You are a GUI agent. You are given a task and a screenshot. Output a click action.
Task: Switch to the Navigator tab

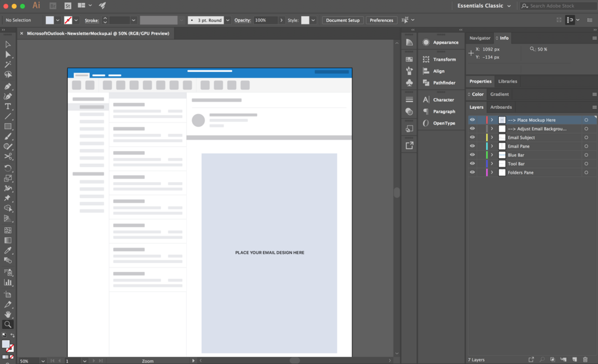(x=480, y=38)
